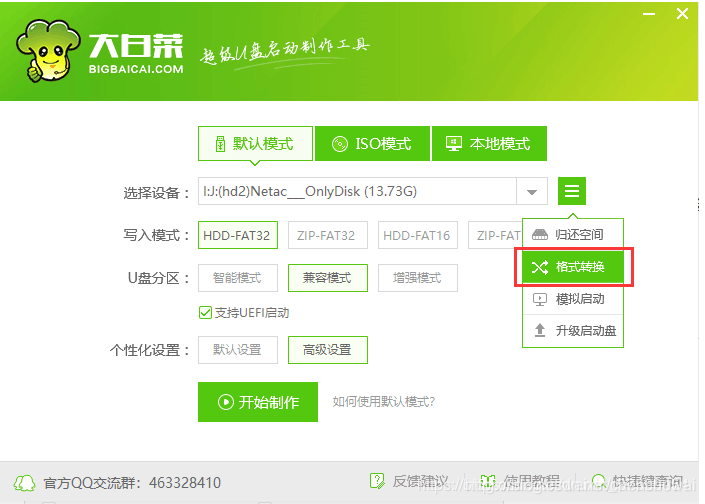Choose 兼容模式 partition mode

pyautogui.click(x=328, y=278)
